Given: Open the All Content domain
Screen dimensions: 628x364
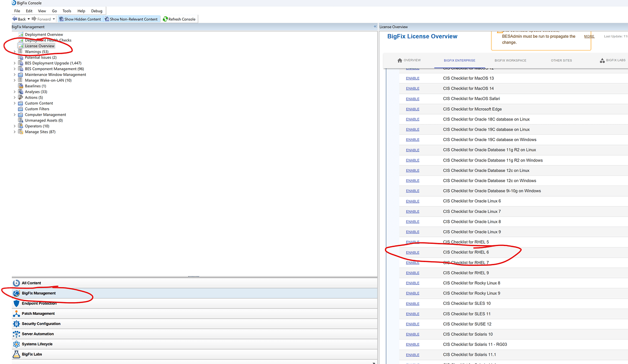Looking at the screenshot, I should pos(195,283).
